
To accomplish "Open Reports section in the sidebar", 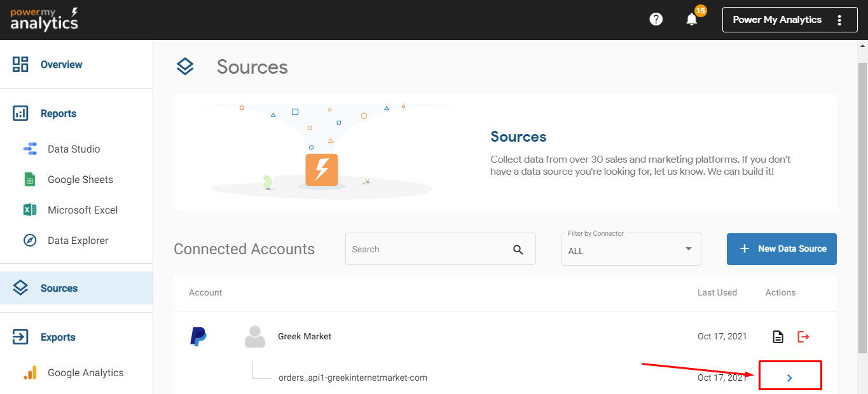I will (58, 114).
